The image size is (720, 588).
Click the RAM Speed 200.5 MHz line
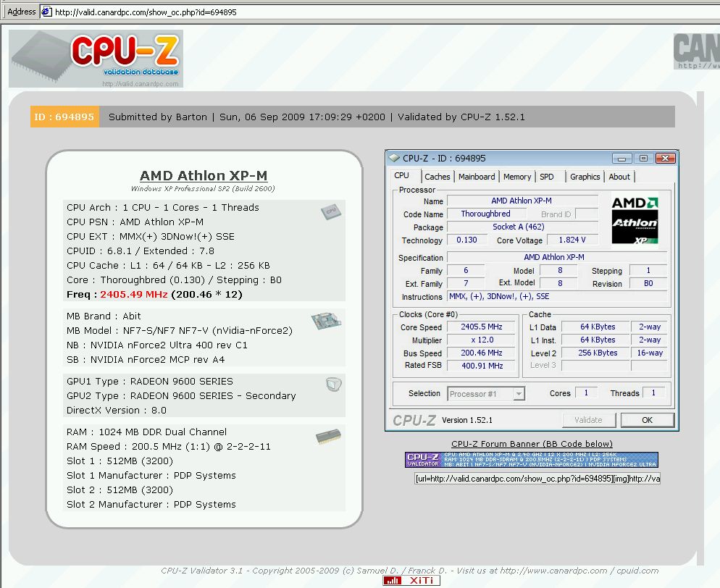coord(169,447)
